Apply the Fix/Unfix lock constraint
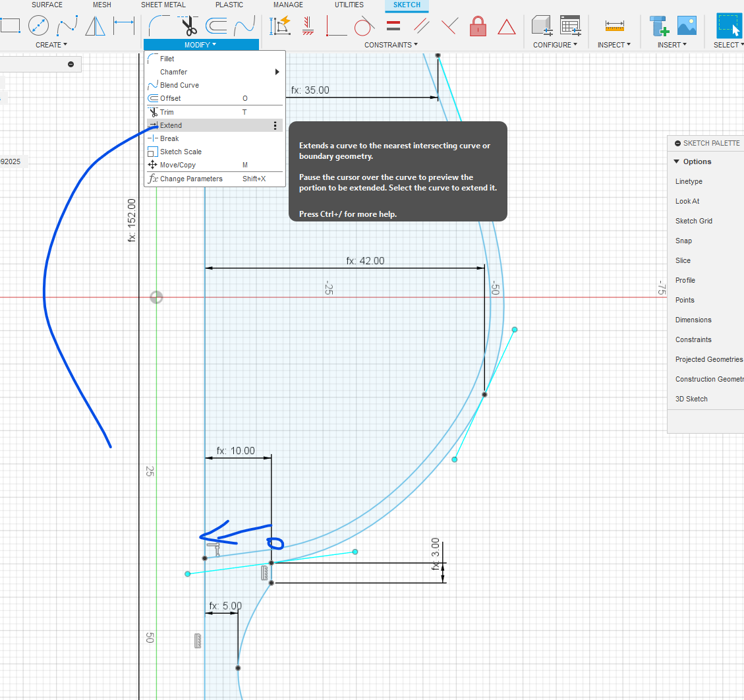744x700 pixels. pyautogui.click(x=478, y=26)
